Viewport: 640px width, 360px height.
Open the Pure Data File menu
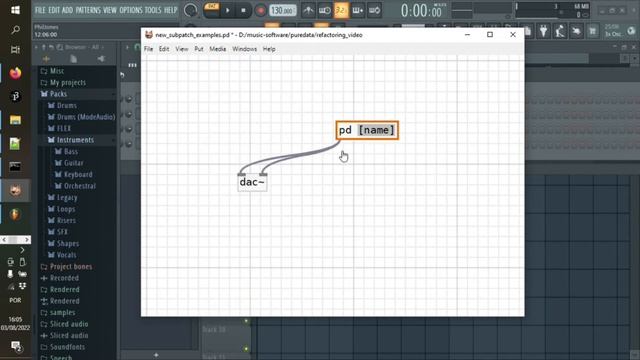[149, 49]
